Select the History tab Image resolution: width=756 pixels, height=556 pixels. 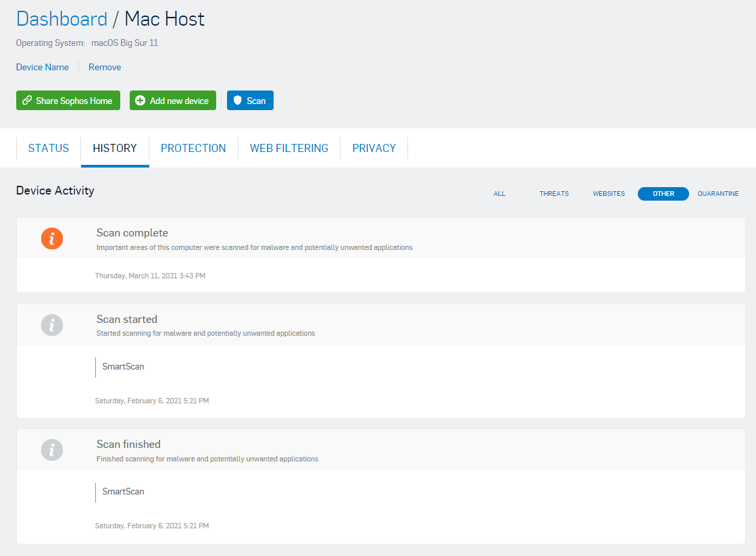[115, 148]
